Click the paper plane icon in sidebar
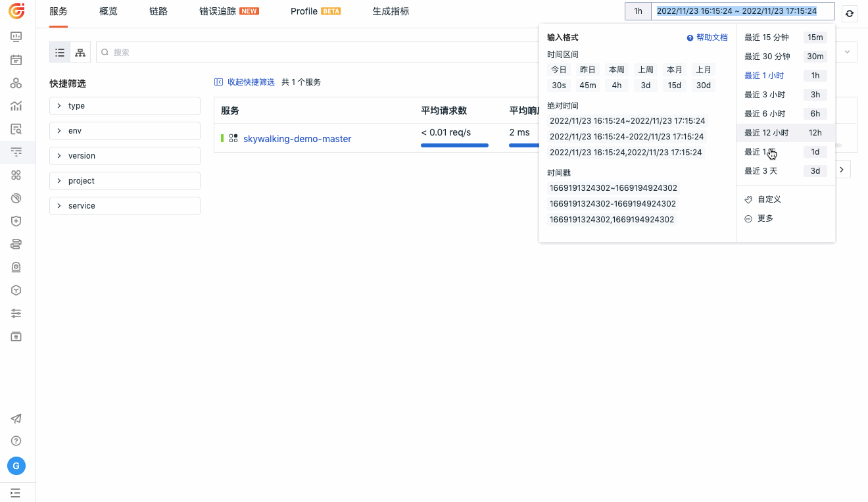Screen dimensions: 868x502 point(16,418)
